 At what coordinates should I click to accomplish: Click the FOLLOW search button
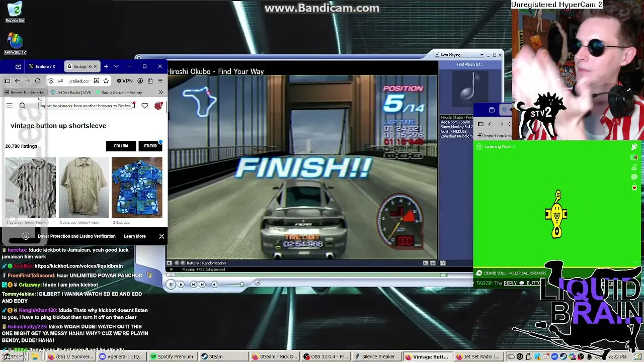point(121,146)
